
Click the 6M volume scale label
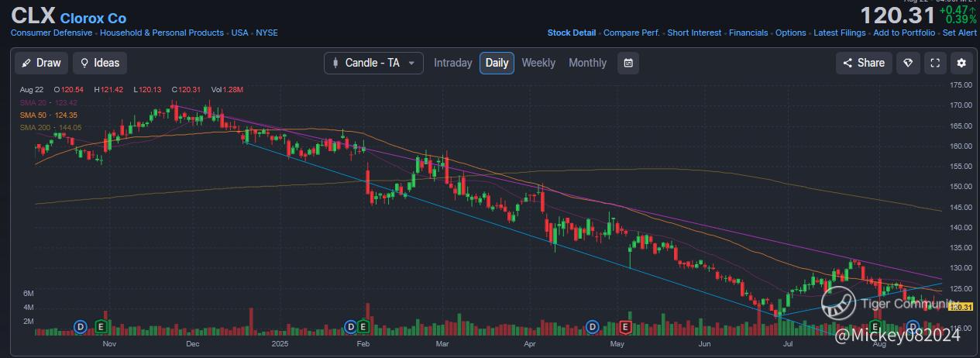(28, 294)
